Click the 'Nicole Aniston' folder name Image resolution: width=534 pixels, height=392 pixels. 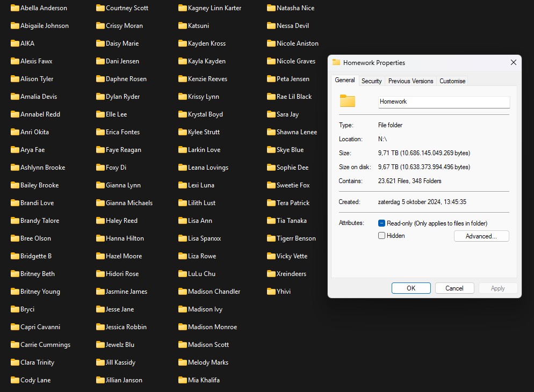pyautogui.click(x=297, y=43)
